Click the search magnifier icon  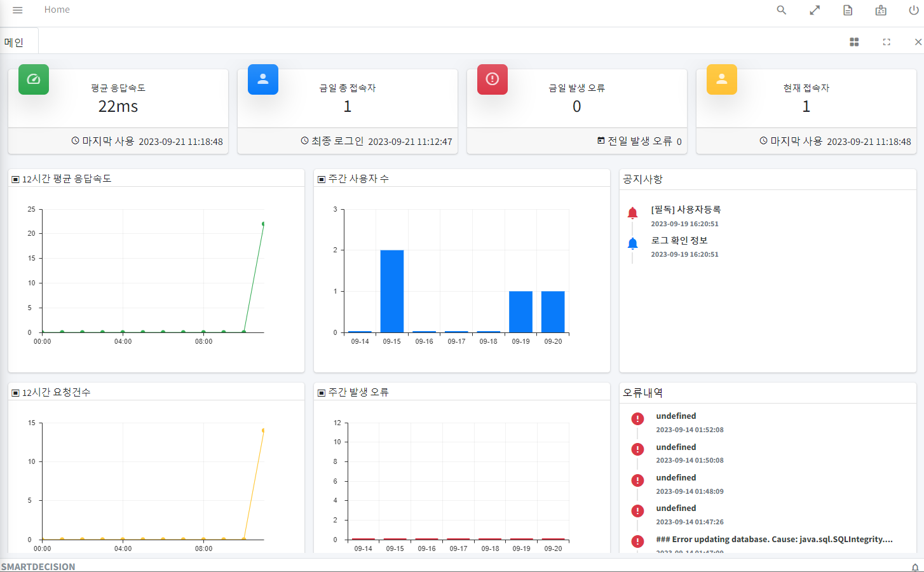coord(782,10)
